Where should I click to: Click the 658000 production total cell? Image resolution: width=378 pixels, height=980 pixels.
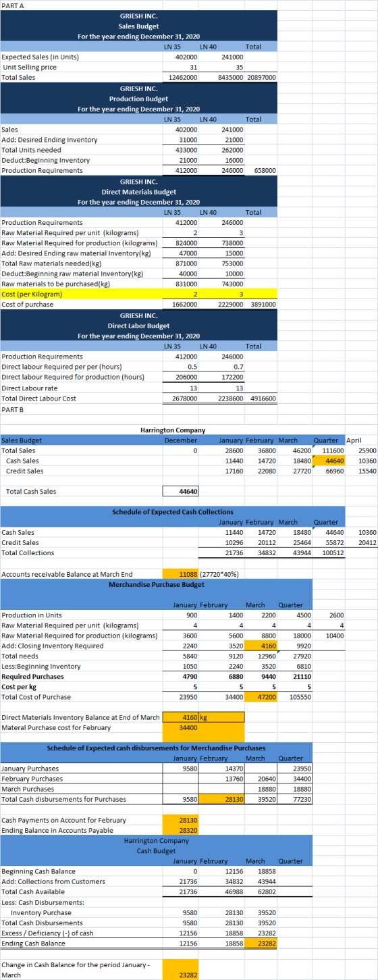(x=264, y=170)
